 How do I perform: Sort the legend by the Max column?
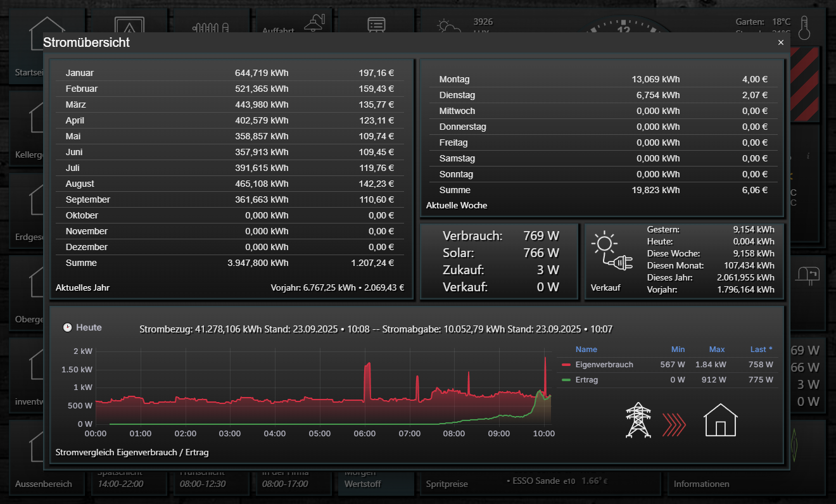[717, 350]
